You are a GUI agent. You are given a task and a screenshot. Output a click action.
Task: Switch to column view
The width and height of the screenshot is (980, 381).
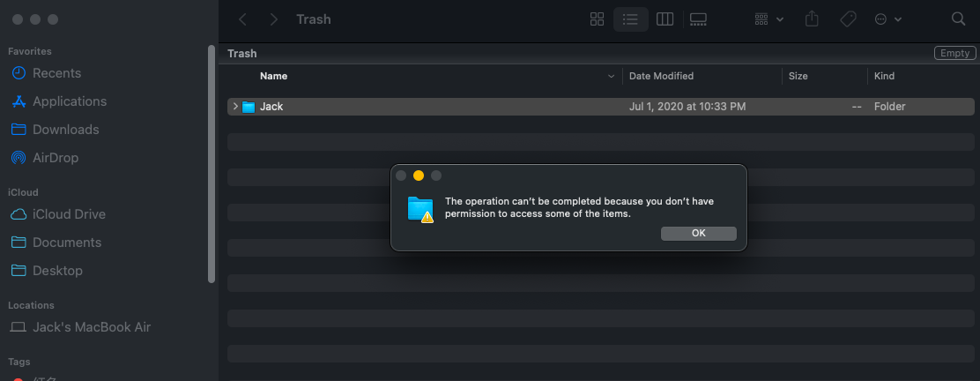click(664, 19)
